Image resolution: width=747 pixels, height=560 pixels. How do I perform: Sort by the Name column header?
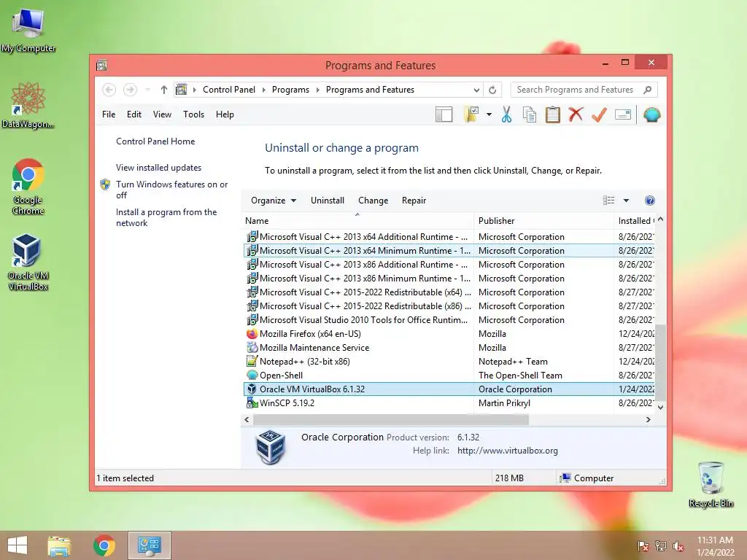(357, 220)
